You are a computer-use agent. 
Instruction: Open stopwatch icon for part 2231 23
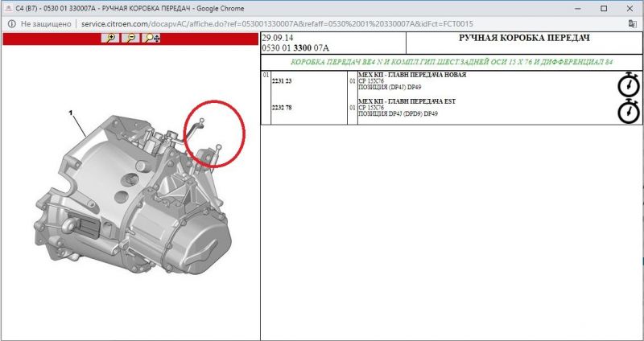pos(628,84)
